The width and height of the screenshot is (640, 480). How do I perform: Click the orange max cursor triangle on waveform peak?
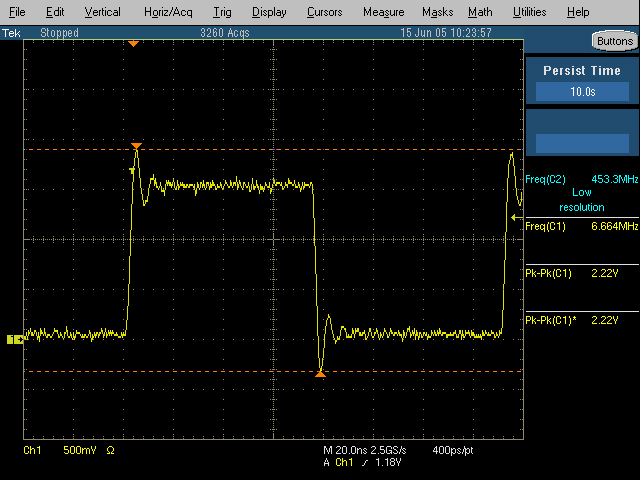click(136, 146)
